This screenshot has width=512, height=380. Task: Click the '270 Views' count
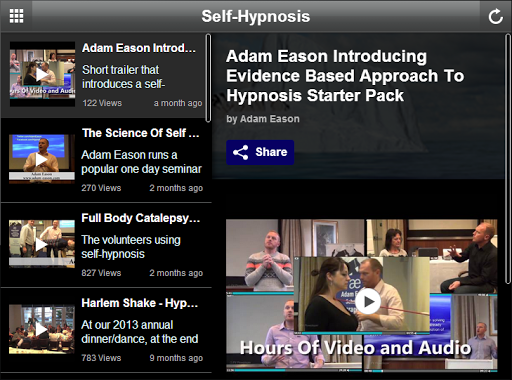(x=101, y=188)
